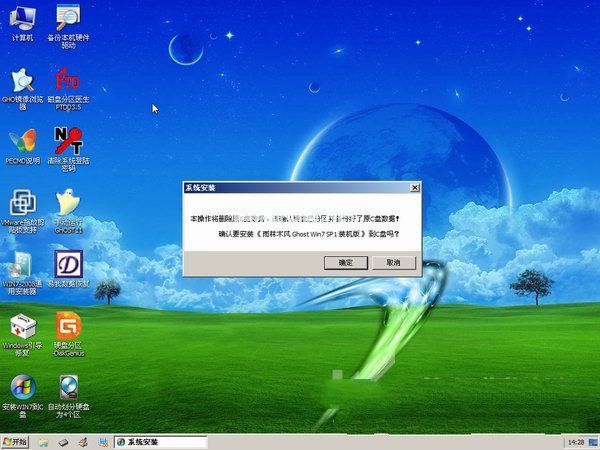Image resolution: width=600 pixels, height=450 pixels.
Task: Select the 系统安装 taskbar button
Action: click(x=161, y=442)
